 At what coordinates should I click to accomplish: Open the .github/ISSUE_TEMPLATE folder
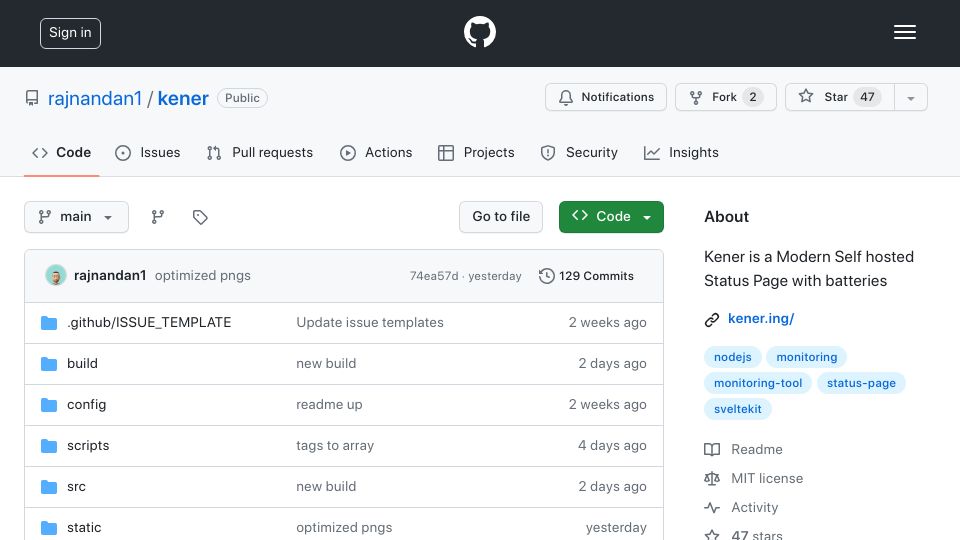(149, 323)
